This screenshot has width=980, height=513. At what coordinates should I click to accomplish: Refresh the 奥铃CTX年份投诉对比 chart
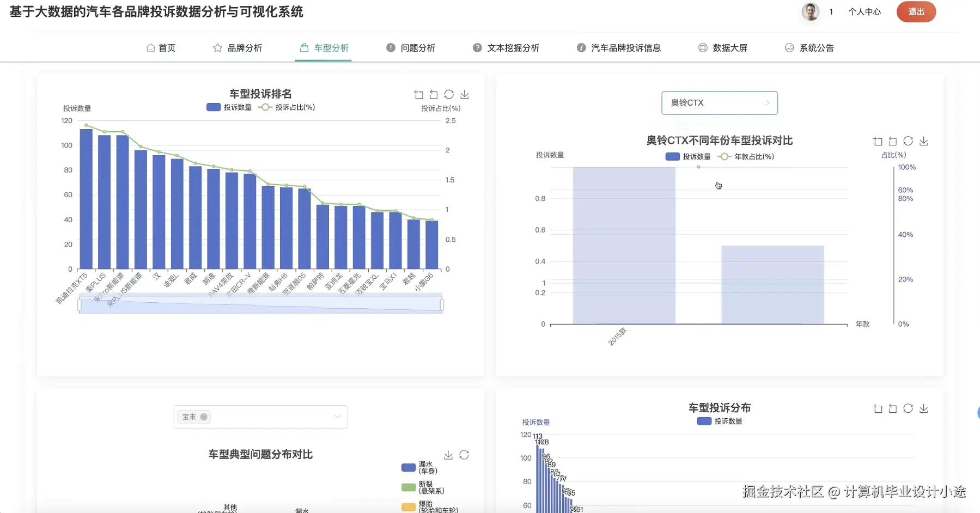tap(909, 141)
